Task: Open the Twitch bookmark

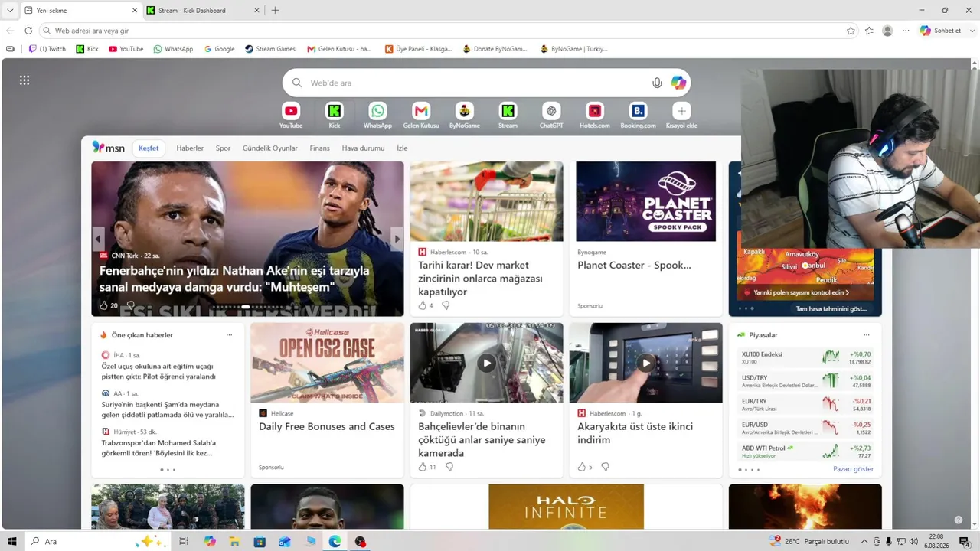Action: click(x=47, y=49)
